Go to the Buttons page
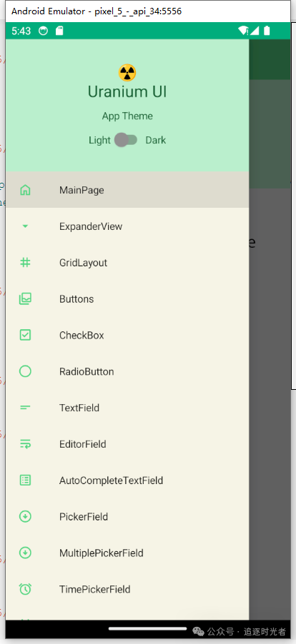 [x=127, y=298]
